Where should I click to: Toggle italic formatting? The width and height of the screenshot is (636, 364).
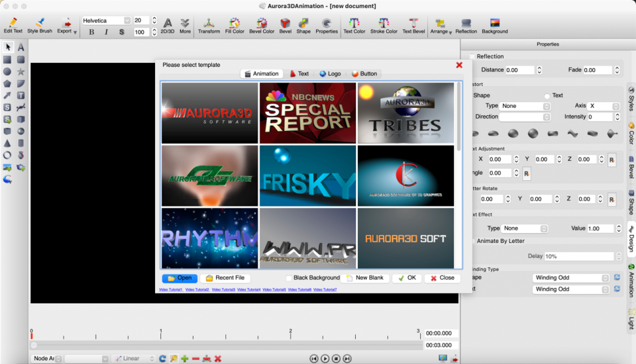point(106,32)
